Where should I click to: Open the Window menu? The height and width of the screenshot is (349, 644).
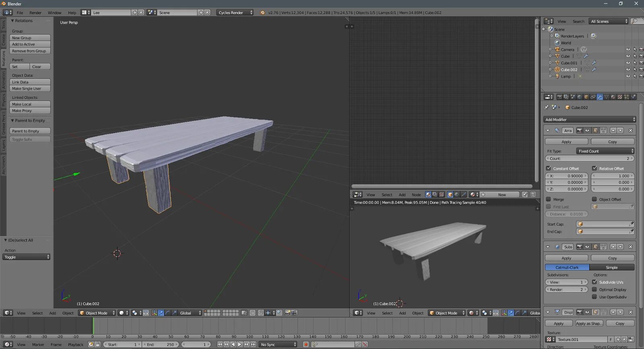55,12
